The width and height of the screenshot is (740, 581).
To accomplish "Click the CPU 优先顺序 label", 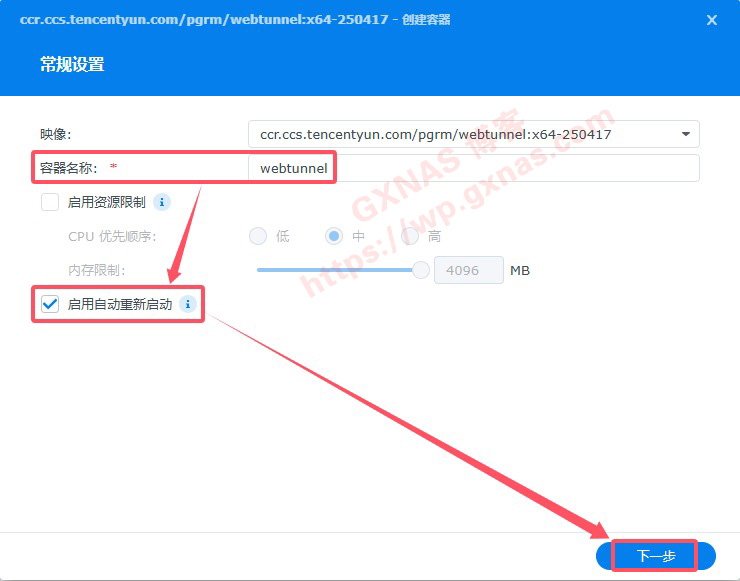I will tap(112, 236).
